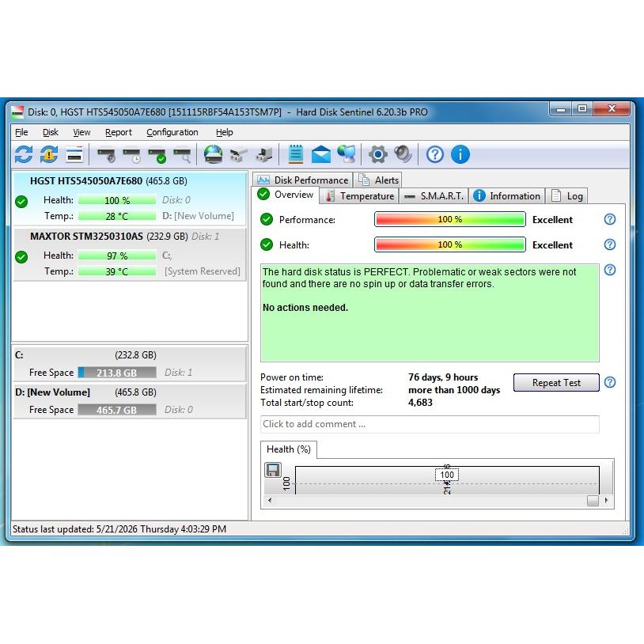Click help icon next to Performance rating
Viewport: 644px width, 644px height.
610,219
